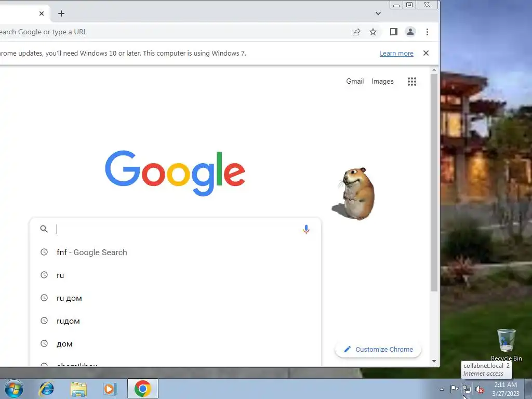
Task: Select the 'ruдом' search suggestion
Action: [175, 321]
